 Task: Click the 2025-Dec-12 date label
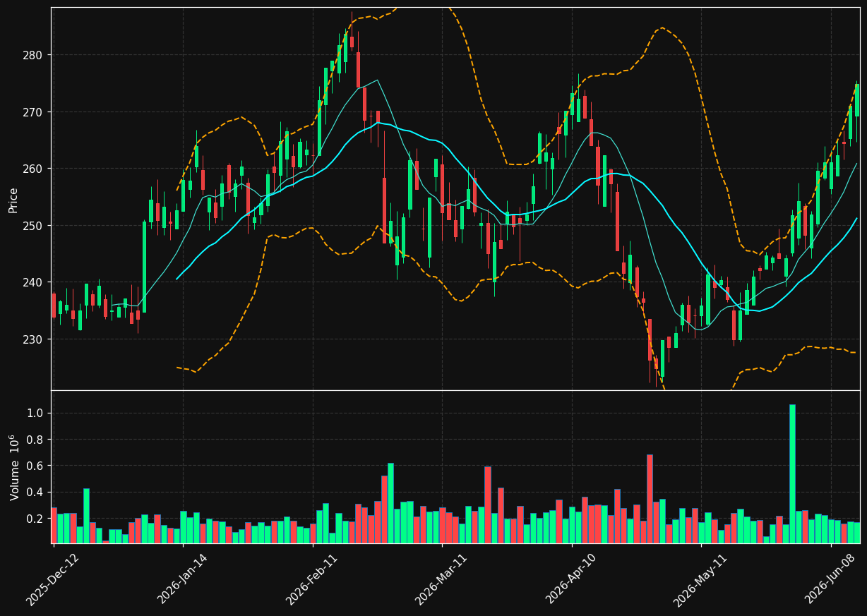pos(52,579)
